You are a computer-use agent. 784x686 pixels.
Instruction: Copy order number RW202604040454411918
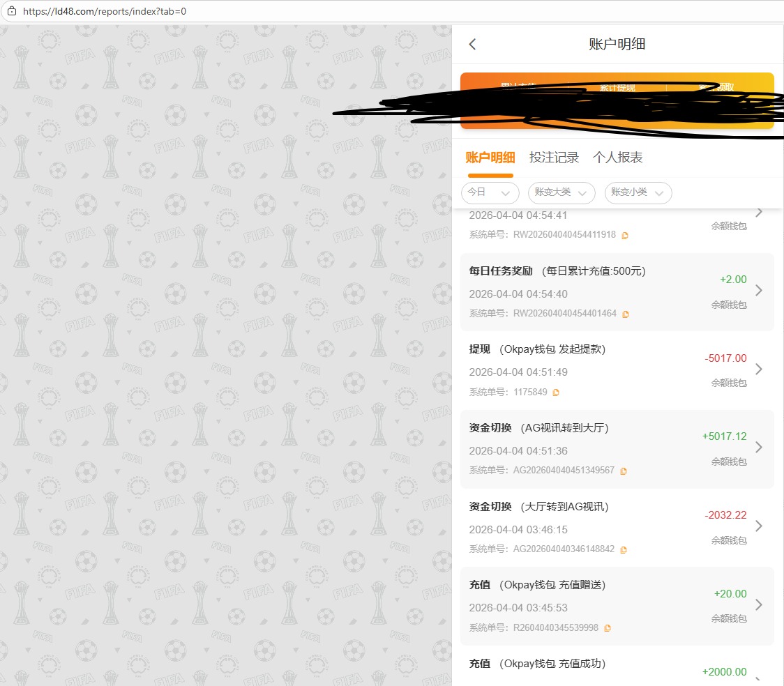click(x=625, y=236)
